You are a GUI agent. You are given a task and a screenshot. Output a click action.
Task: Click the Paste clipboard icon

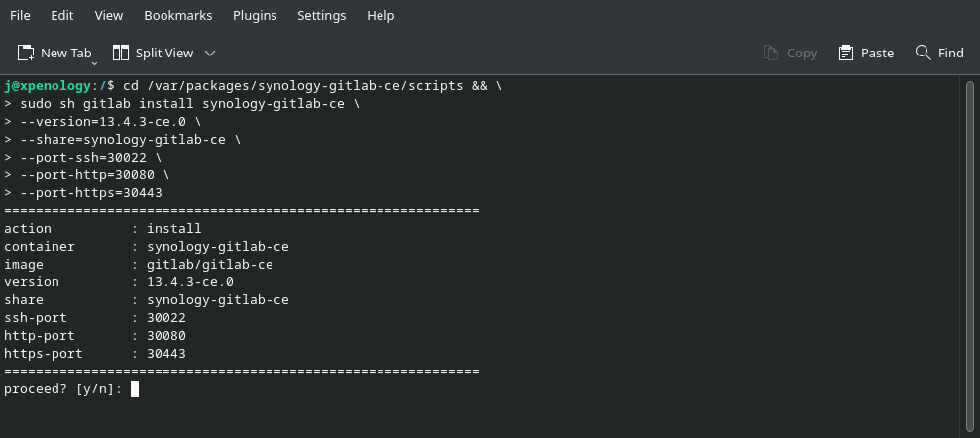[x=846, y=54]
